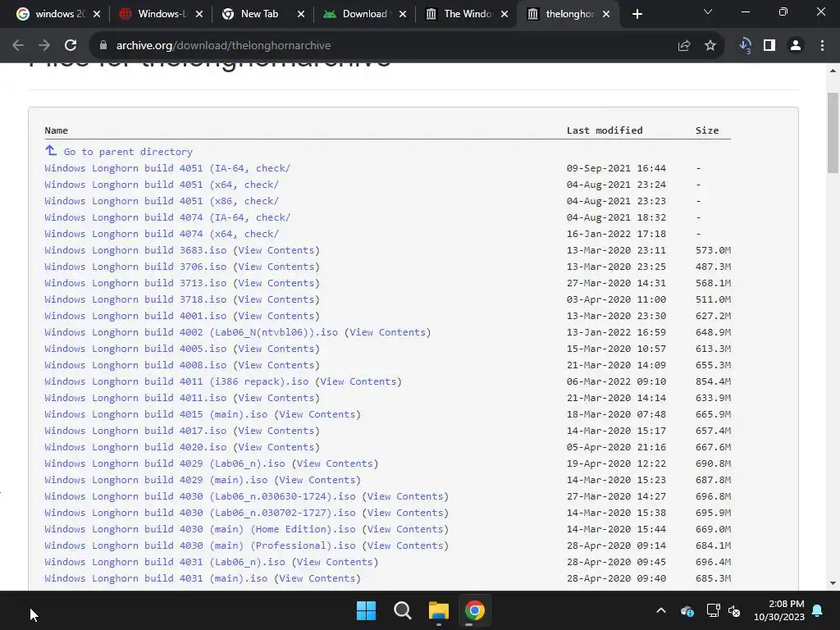Download build 4029 (Lab06_n).iso
The height and width of the screenshot is (630, 840).
[164, 463]
